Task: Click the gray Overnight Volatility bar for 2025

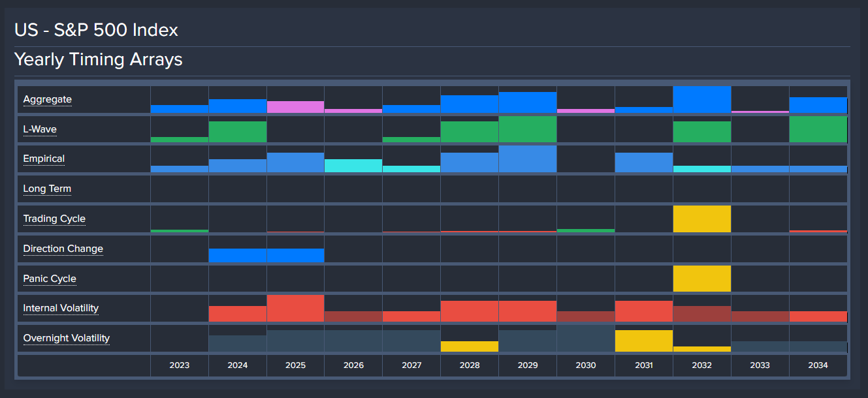Action: coord(295,341)
